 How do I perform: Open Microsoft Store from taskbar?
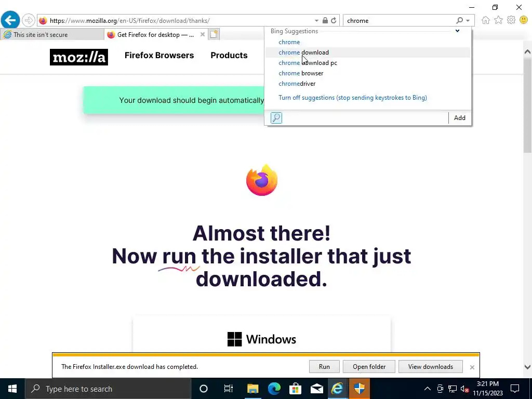tap(295, 389)
